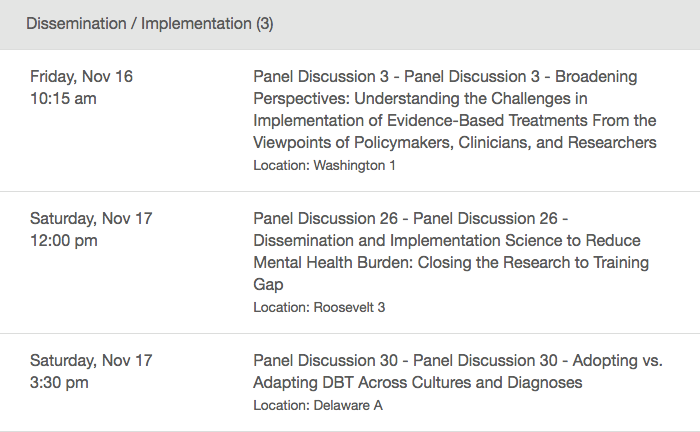Open Panel Discussion 26 Dissemination and Implementation Science
Image resolution: width=700 pixels, height=432 pixels.
(451, 251)
